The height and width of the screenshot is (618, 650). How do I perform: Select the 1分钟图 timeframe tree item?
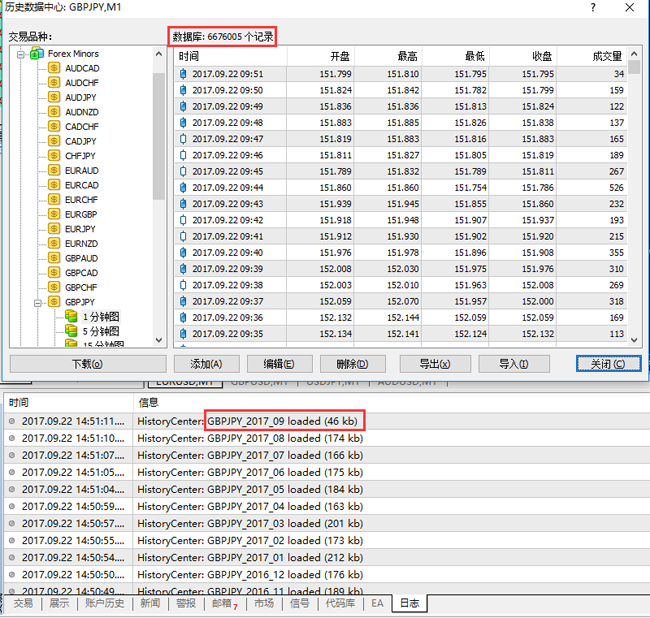tap(101, 317)
